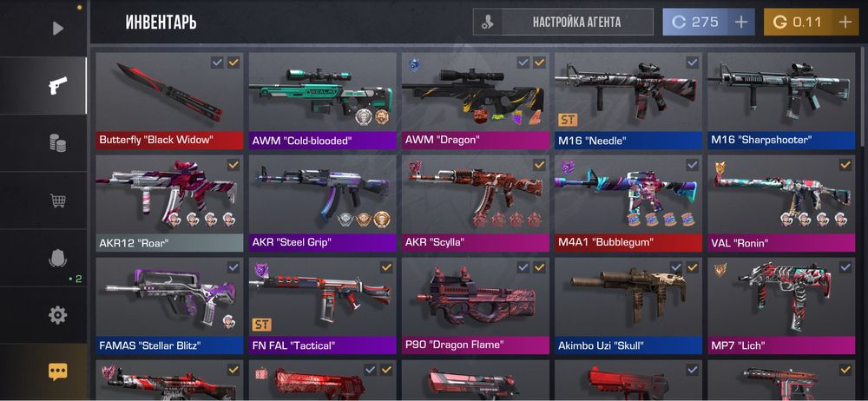Open the play section in sidebar
The image size is (868, 401).
pyautogui.click(x=58, y=29)
